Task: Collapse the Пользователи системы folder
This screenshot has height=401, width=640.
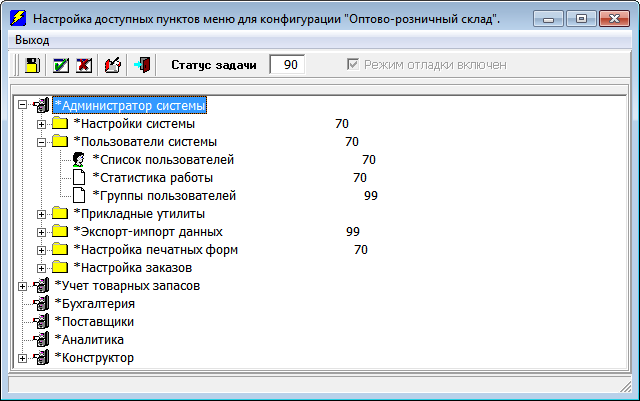Action: click(41, 142)
